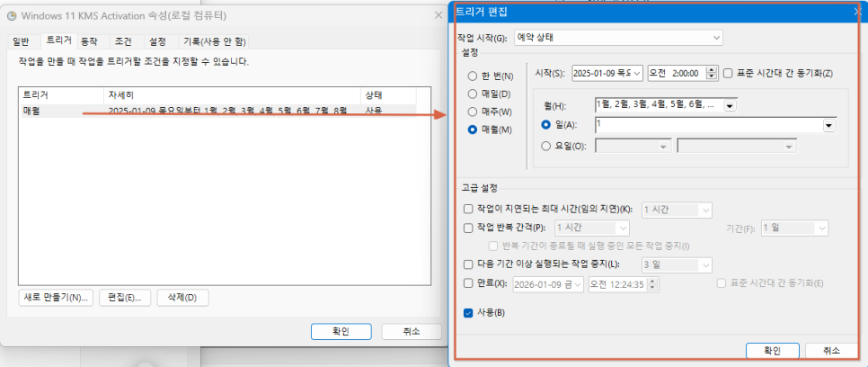Select the 매주(W) radio option

473,112
